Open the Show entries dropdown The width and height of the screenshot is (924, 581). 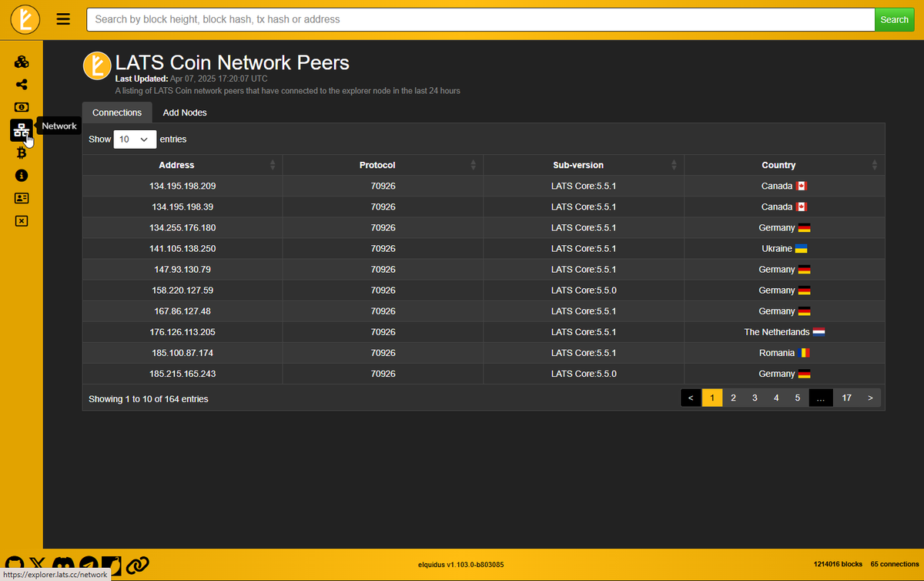[135, 139]
